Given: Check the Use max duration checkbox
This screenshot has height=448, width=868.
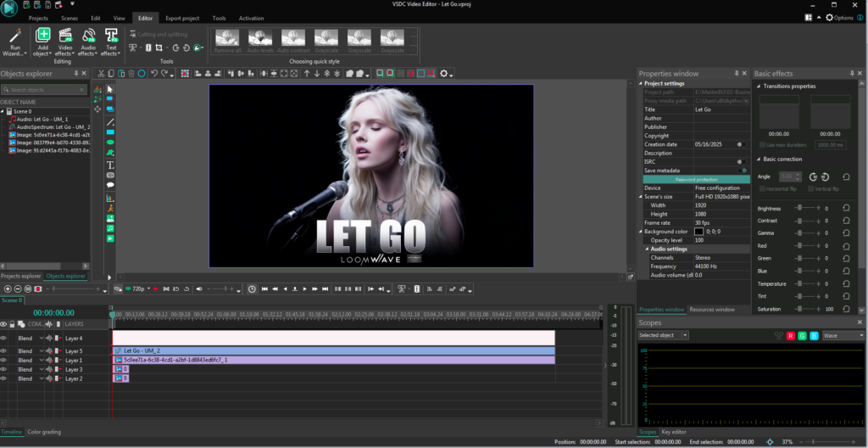Looking at the screenshot, I should tap(762, 145).
